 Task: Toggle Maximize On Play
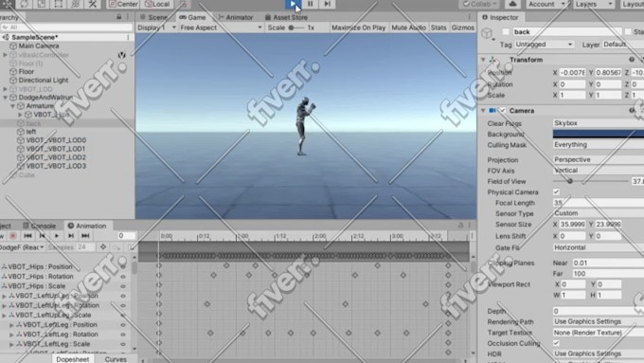tap(358, 27)
